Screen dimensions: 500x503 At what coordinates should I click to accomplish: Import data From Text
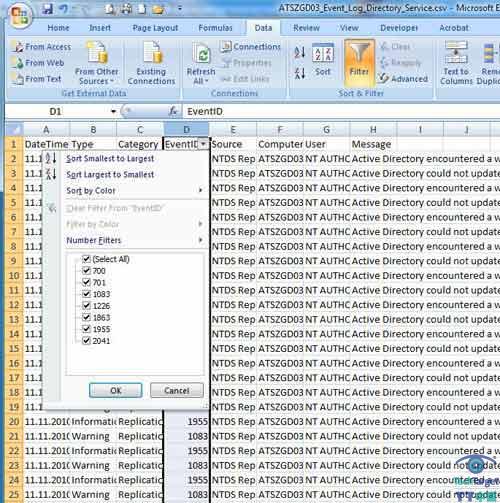coord(36,79)
